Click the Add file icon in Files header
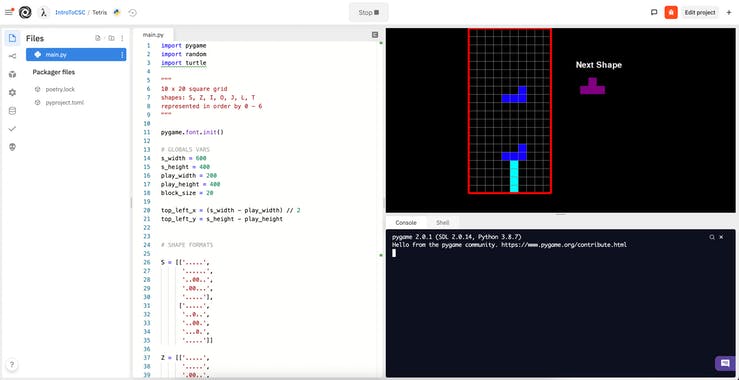Screen dimensions: 739x380 click(x=98, y=38)
